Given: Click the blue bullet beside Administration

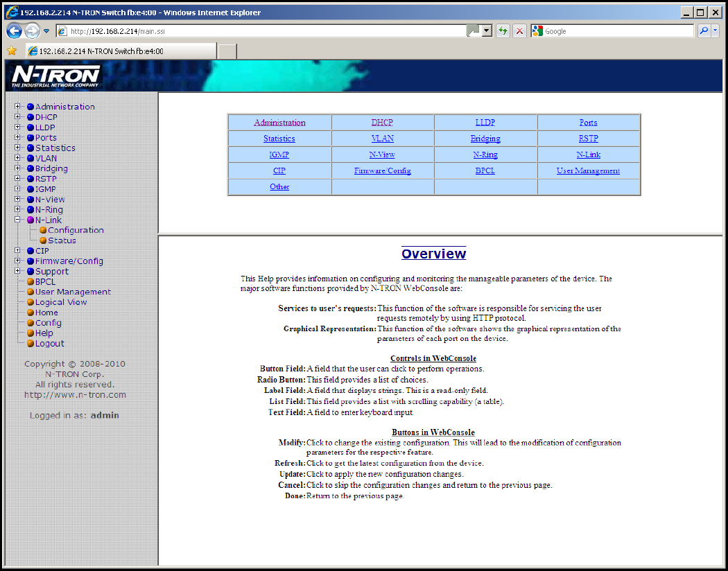Looking at the screenshot, I should click(31, 107).
